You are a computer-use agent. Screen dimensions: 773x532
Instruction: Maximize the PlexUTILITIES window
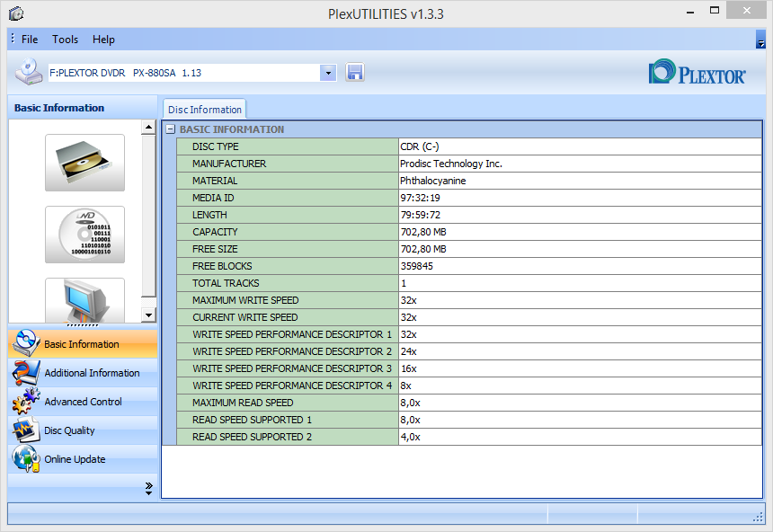tap(715, 11)
